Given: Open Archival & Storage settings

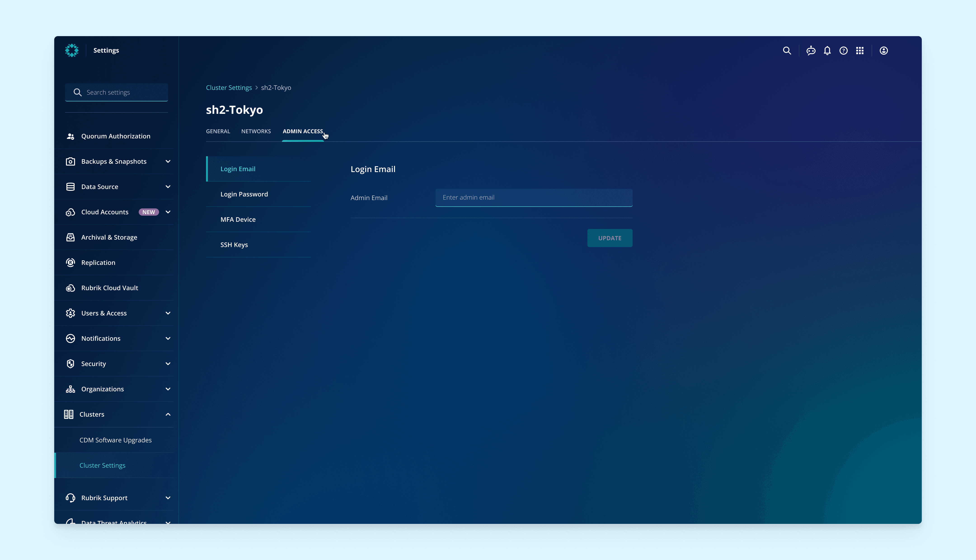Looking at the screenshot, I should 109,237.
